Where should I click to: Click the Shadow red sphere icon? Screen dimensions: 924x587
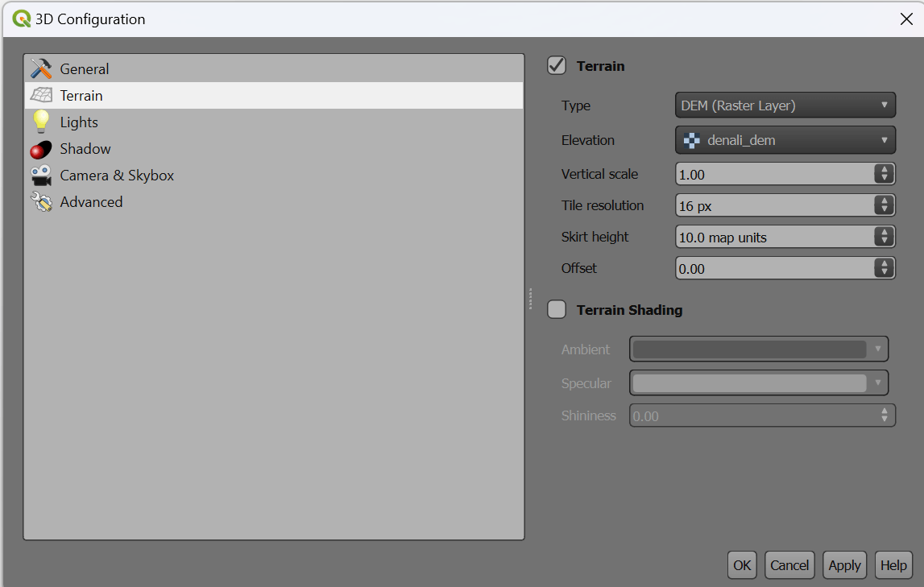click(x=41, y=149)
